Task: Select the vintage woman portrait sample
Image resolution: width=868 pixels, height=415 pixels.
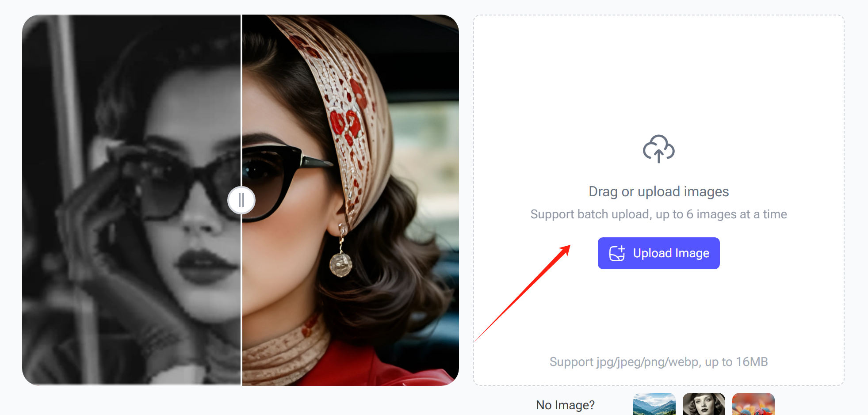Action: click(703, 405)
